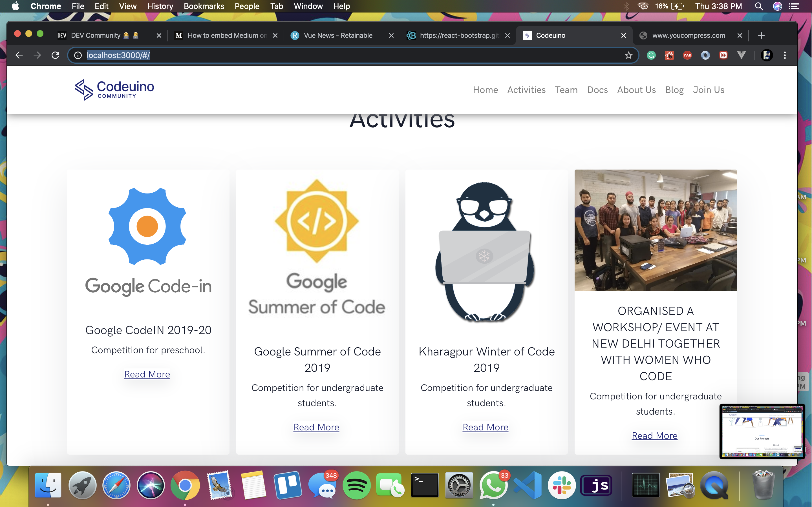Click the Vue devtools extension icon
812x507 pixels.
coord(741,55)
